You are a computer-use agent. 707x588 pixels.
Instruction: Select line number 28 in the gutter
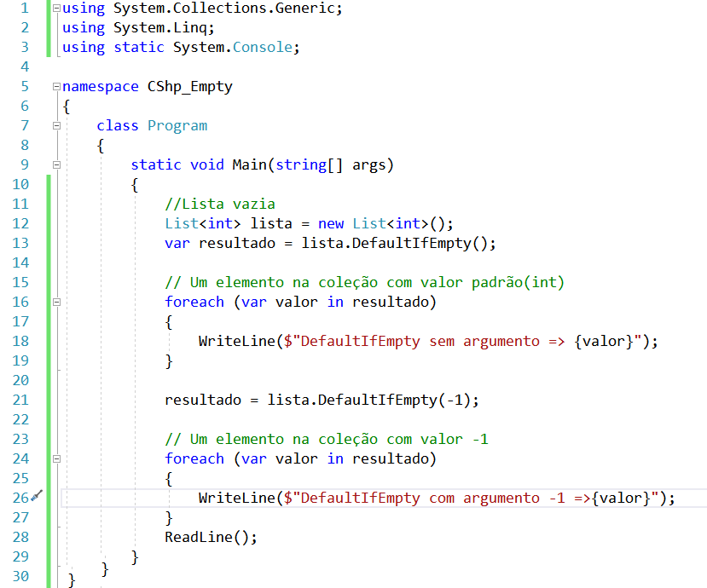(x=20, y=537)
